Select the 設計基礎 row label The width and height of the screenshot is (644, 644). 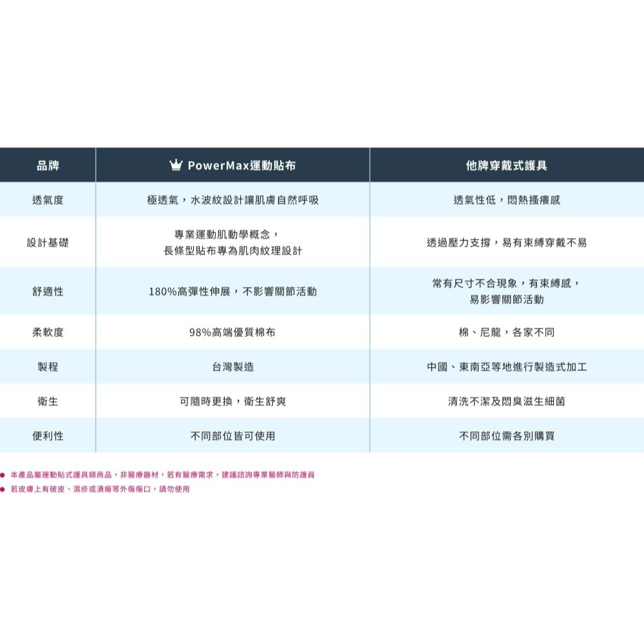(x=48, y=243)
